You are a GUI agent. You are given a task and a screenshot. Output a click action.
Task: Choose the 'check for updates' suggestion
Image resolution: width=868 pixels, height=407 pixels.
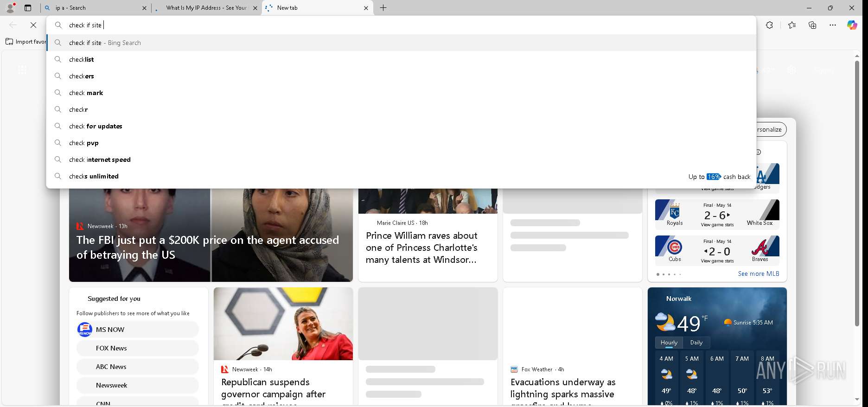401,126
